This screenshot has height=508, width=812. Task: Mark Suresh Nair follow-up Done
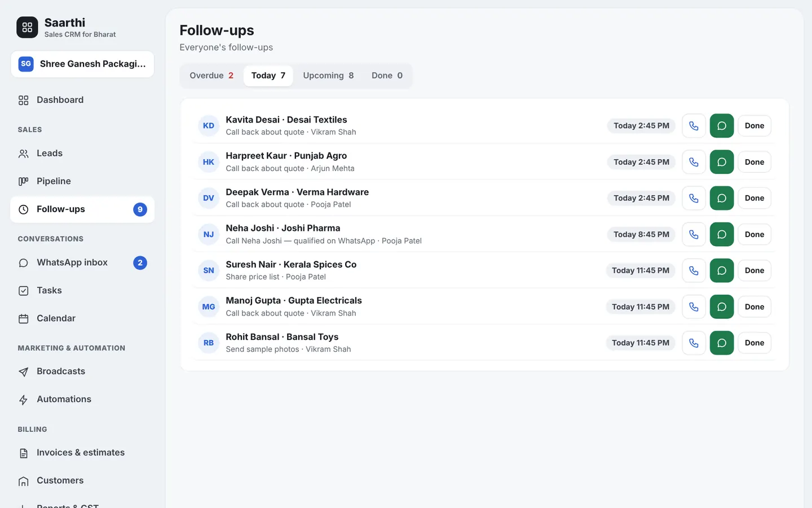pyautogui.click(x=754, y=270)
